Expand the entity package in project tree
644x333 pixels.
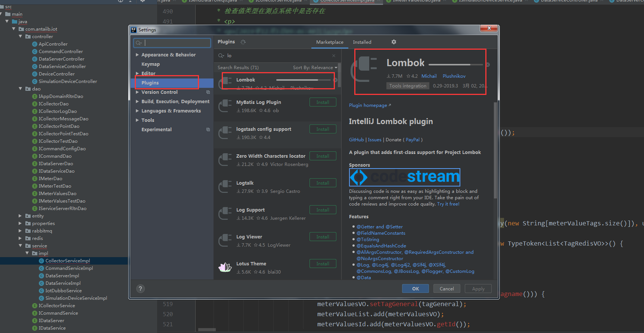click(x=21, y=216)
